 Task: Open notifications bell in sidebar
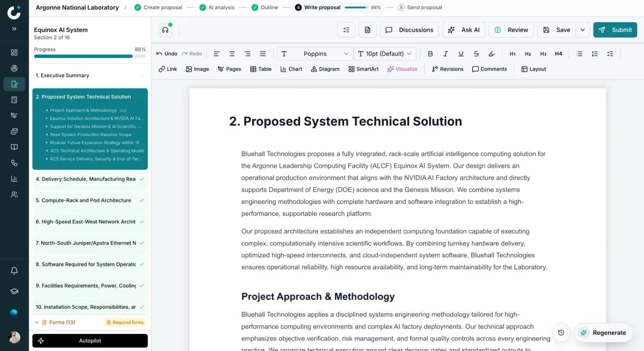[14, 271]
